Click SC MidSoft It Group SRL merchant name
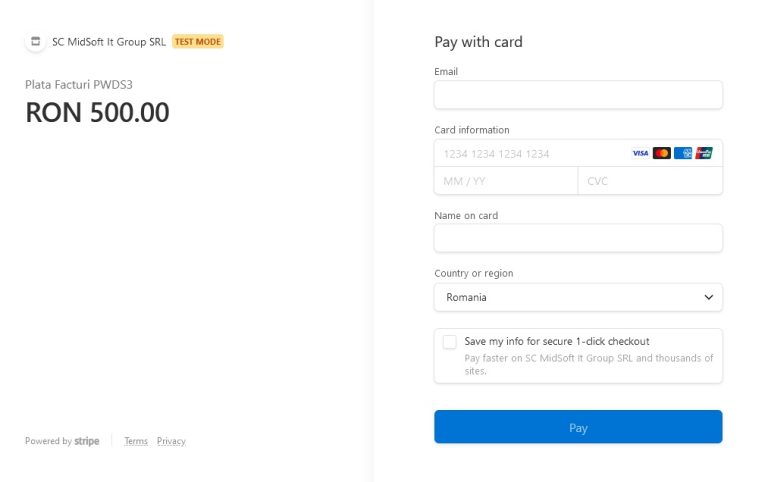Screen dimensions: 768x482 109,42
